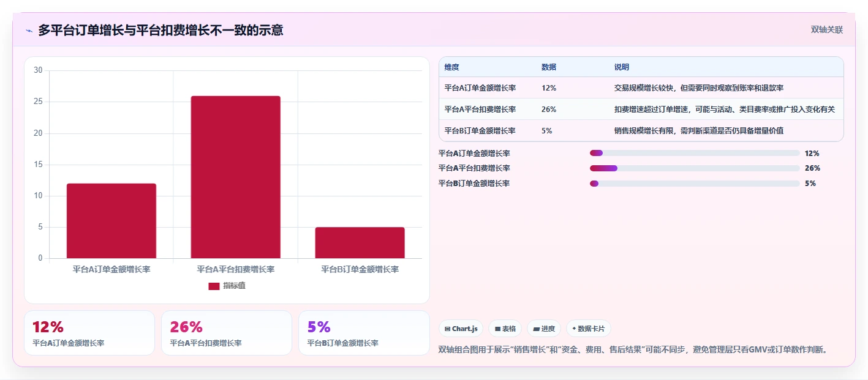Click the y-axis tick label 30
This screenshot has height=380, width=868.
pyautogui.click(x=38, y=70)
